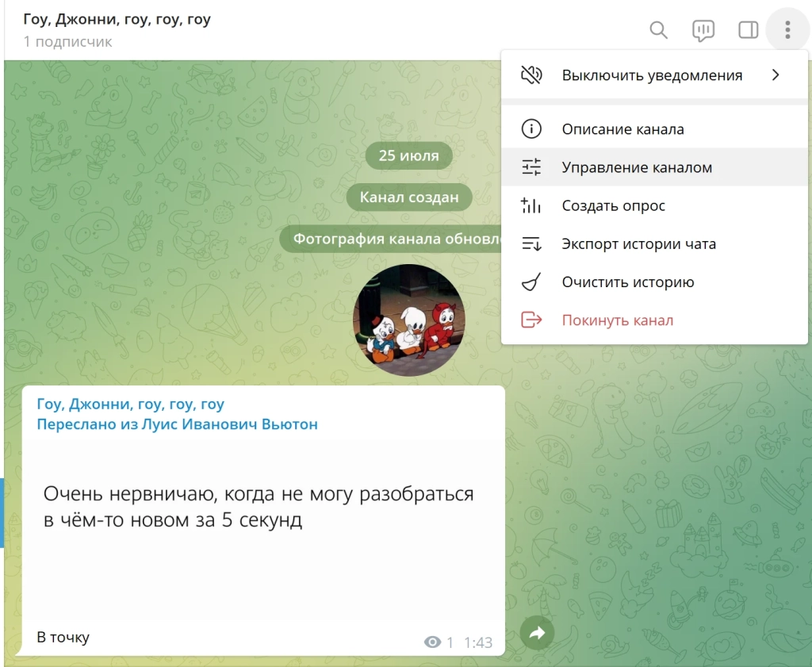Click the info circle icon
Image resolution: width=812 pixels, height=667 pixels.
531,128
